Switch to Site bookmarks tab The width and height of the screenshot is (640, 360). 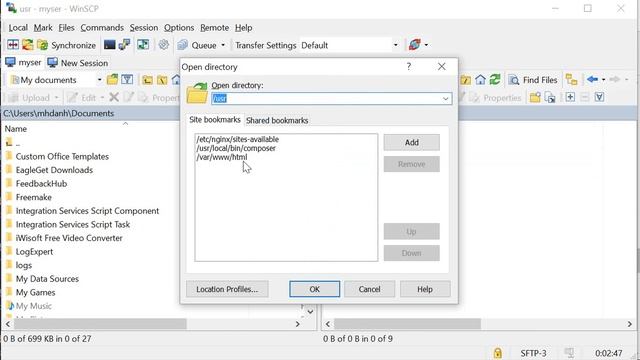coord(215,120)
